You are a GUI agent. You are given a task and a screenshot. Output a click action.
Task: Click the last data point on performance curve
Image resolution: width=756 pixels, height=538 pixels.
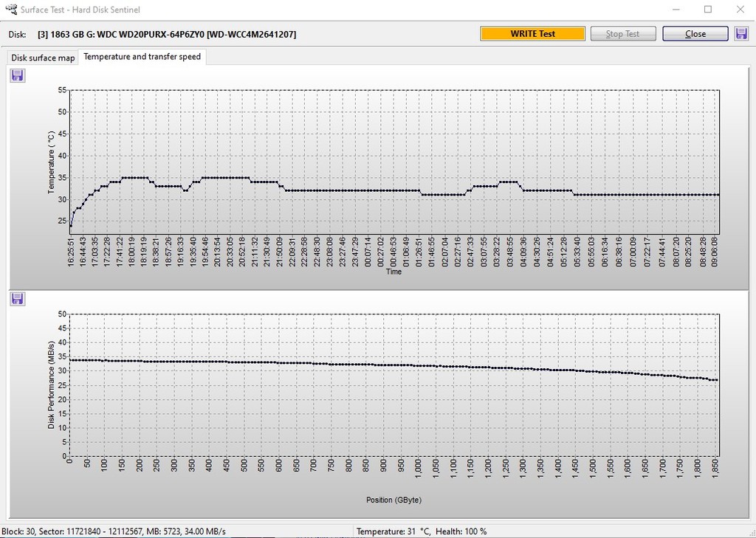pos(716,380)
